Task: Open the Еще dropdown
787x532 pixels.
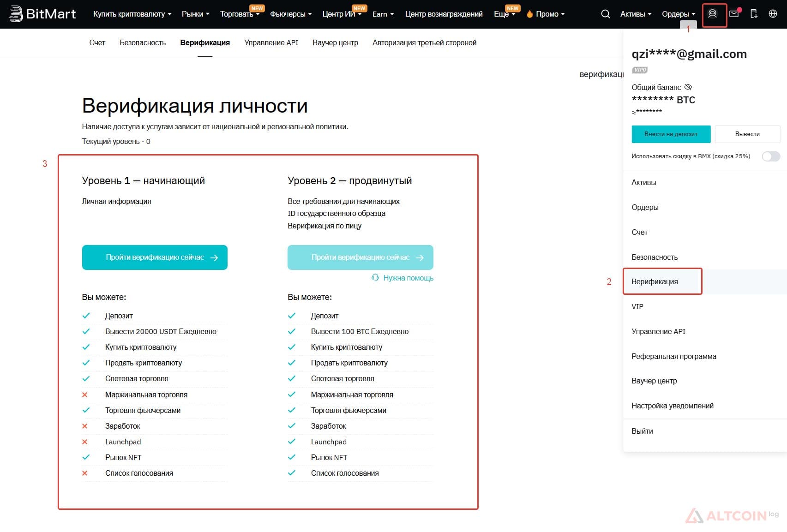Action: pos(505,14)
